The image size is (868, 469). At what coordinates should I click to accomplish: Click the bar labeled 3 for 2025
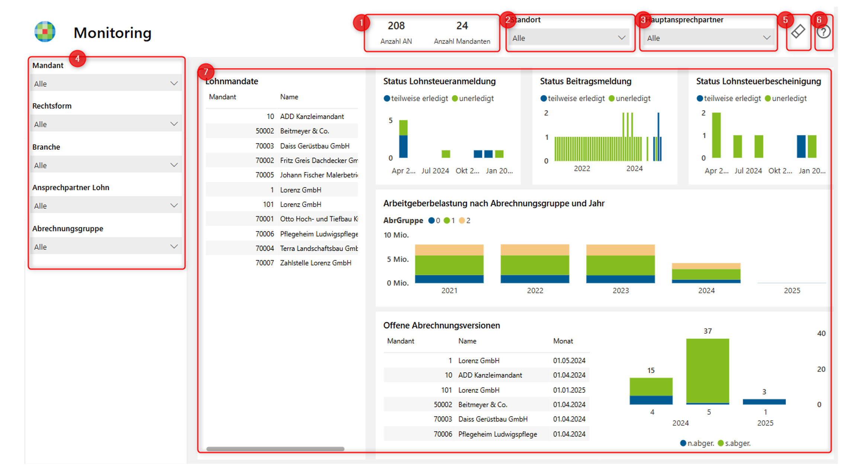[x=764, y=402]
